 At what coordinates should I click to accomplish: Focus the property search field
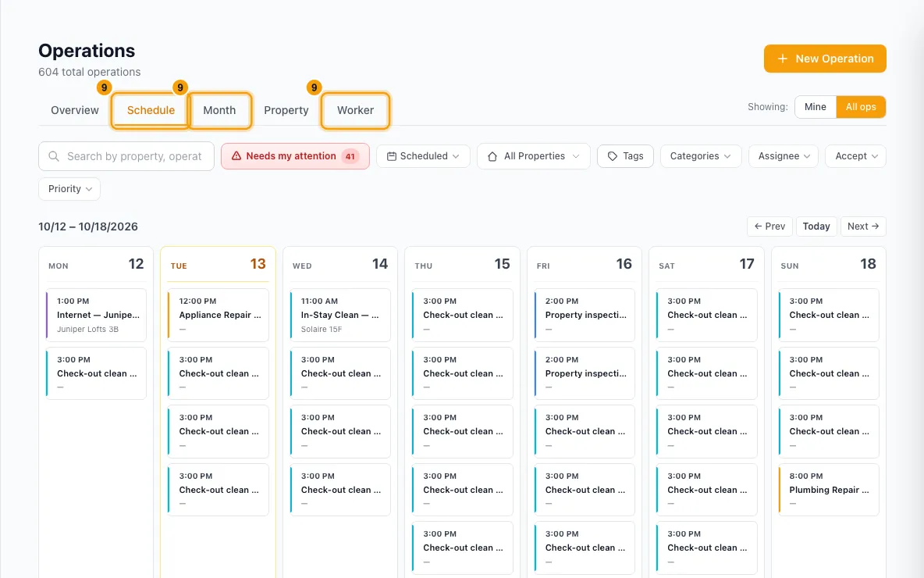coord(126,156)
